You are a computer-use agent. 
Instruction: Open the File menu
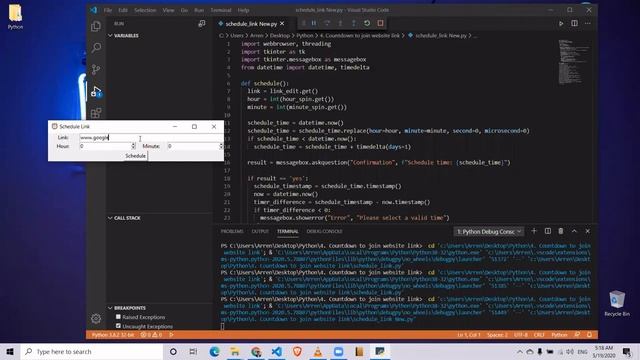pos(108,10)
